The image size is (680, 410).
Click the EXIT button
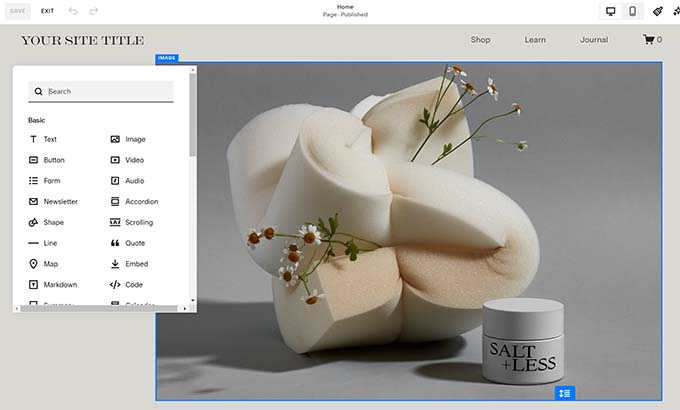[x=48, y=11]
